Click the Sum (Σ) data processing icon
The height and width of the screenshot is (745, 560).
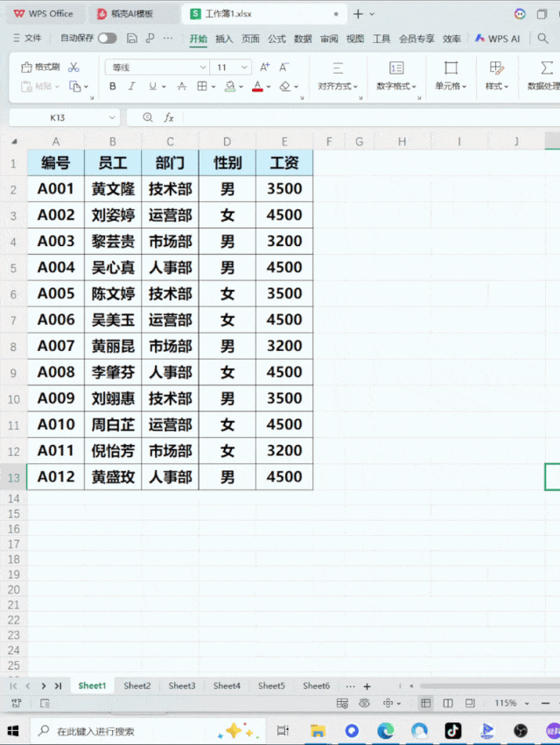(x=547, y=68)
